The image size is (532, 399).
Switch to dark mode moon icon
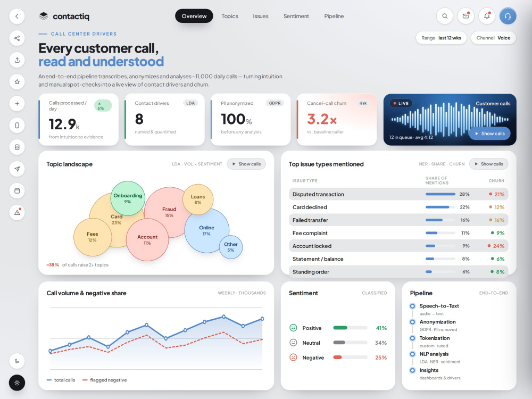[x=17, y=361]
